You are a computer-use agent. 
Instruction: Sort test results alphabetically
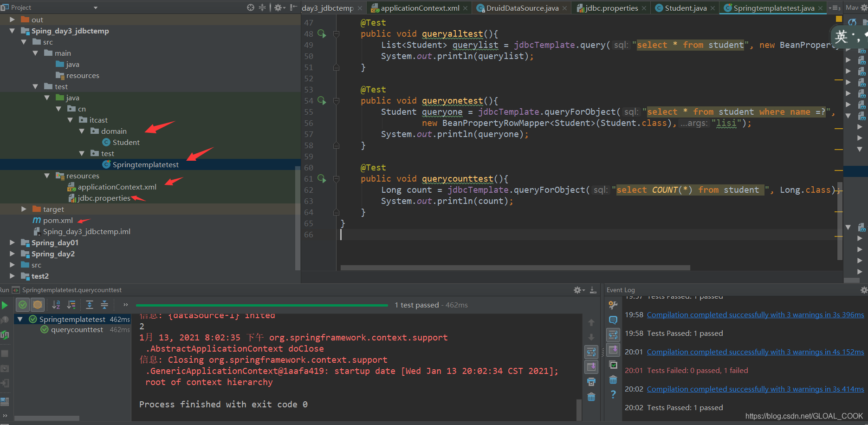pos(57,305)
